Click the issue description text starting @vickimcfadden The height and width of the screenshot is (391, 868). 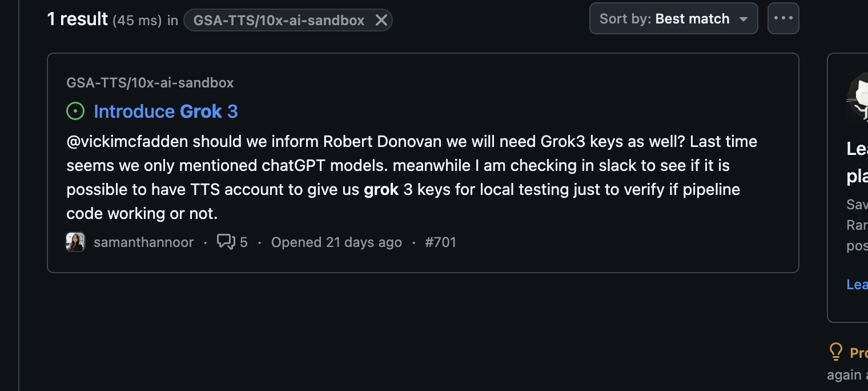click(412, 177)
